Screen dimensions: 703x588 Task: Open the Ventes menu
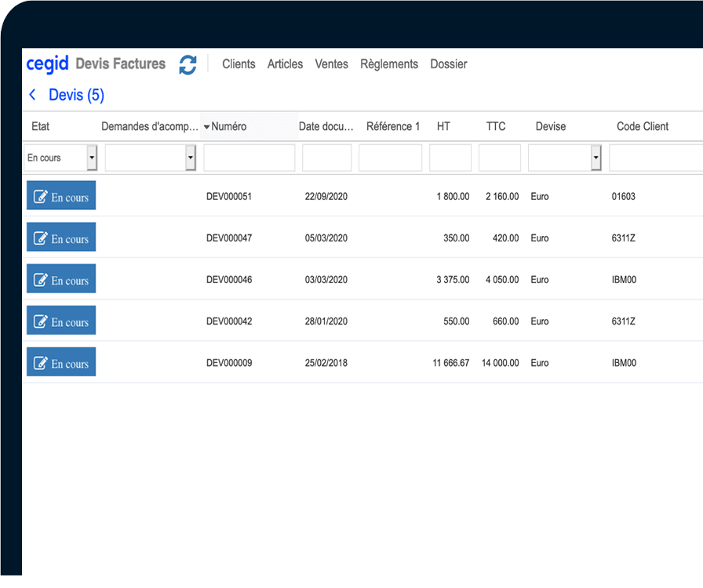click(x=331, y=64)
